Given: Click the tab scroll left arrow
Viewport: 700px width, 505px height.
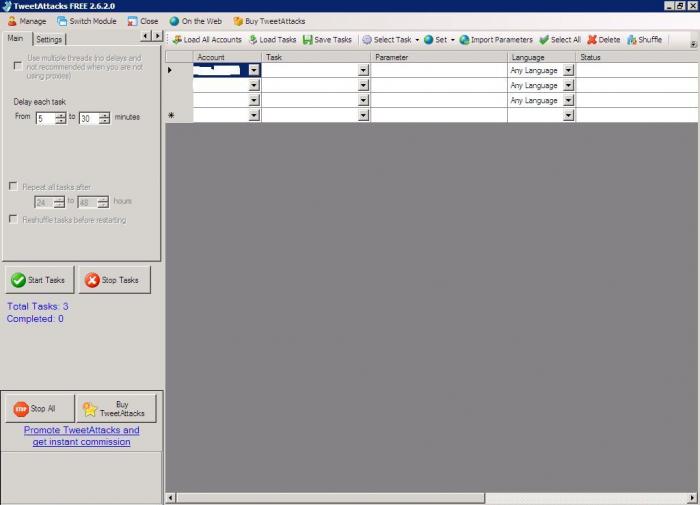Looking at the screenshot, I should 146,36.
